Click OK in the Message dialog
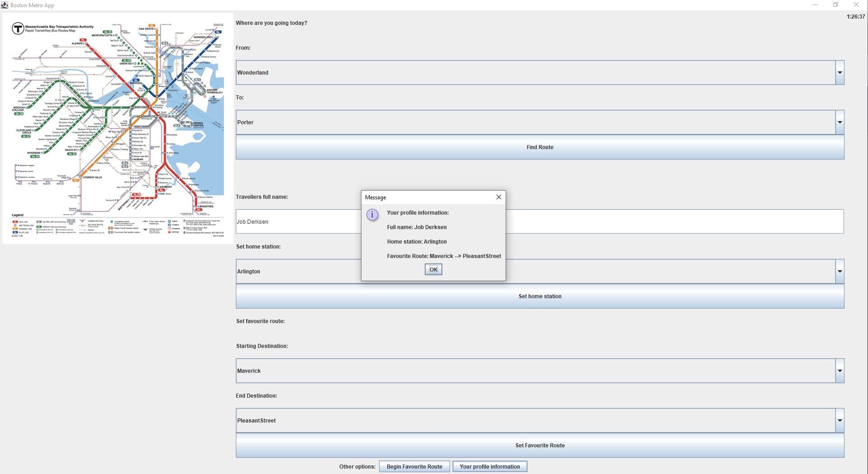Viewport: 868px width, 474px height. pyautogui.click(x=433, y=269)
